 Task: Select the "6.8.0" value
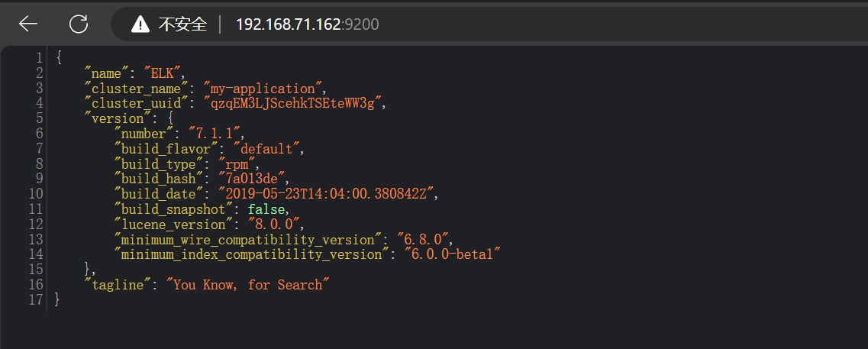tap(424, 239)
